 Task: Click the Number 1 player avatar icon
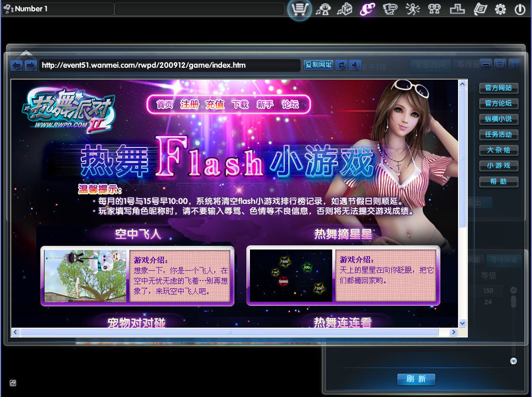coord(8,9)
